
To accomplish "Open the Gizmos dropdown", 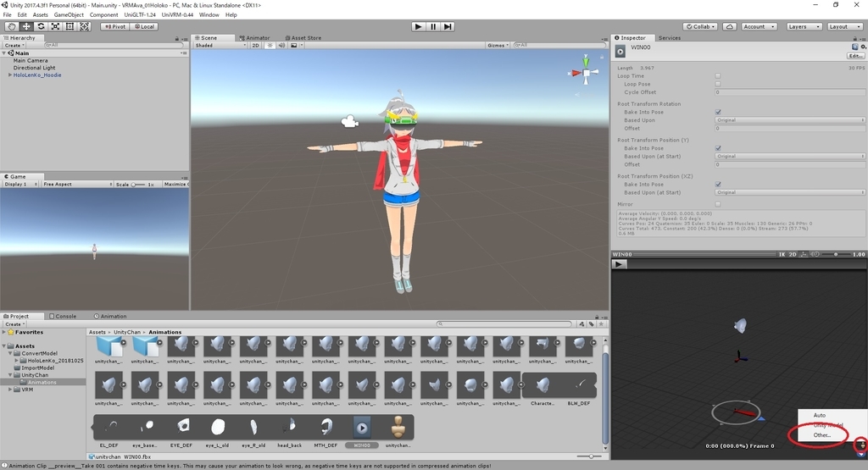I will [498, 46].
